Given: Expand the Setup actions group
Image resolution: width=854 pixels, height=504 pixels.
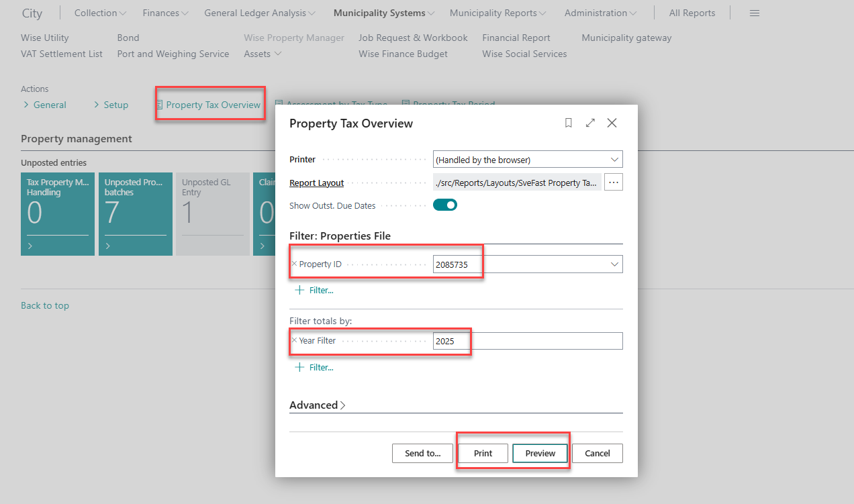Looking at the screenshot, I should click(x=111, y=105).
